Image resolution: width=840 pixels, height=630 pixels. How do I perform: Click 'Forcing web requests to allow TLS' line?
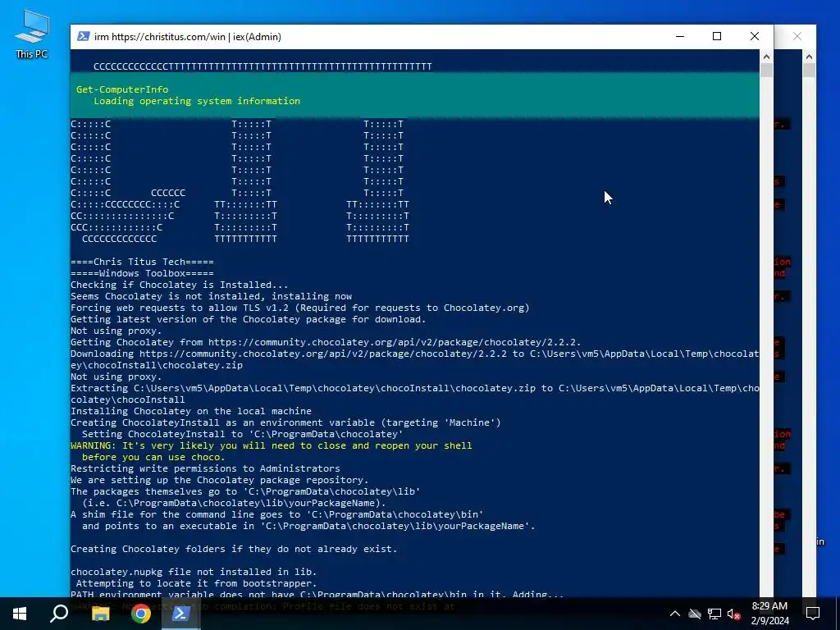pos(300,308)
